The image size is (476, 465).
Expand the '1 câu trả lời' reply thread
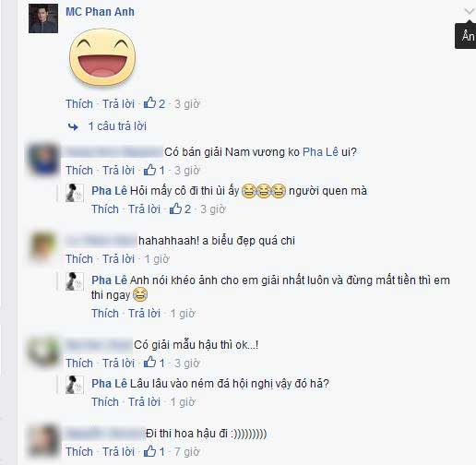117,126
